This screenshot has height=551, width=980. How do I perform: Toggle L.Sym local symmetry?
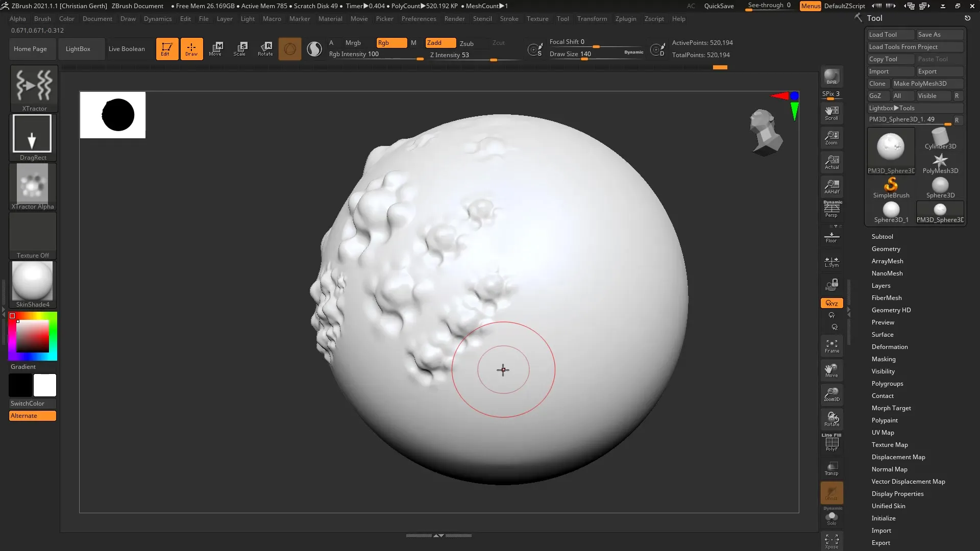tap(831, 262)
